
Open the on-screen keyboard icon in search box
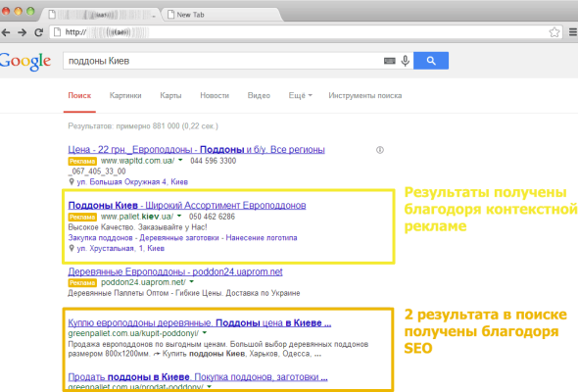(389, 61)
